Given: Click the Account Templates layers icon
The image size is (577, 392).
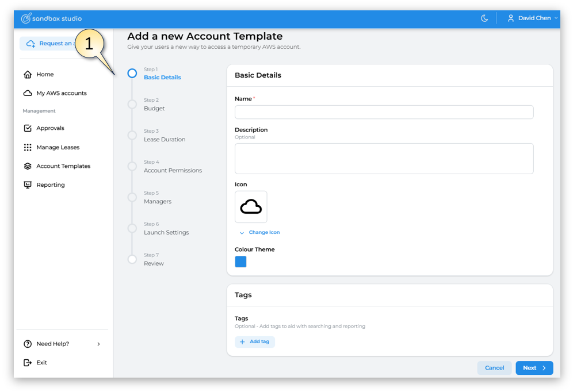Looking at the screenshot, I should pos(28,166).
